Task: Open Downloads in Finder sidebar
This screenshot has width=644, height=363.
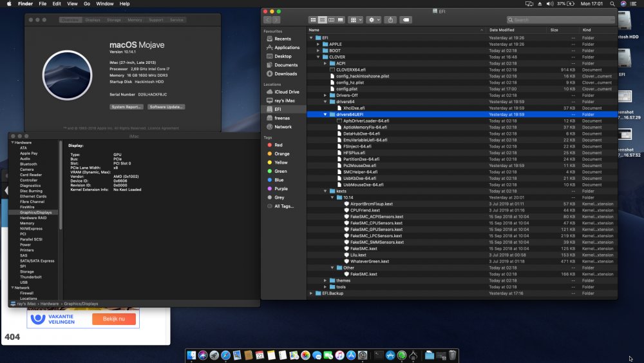Action: coord(285,74)
